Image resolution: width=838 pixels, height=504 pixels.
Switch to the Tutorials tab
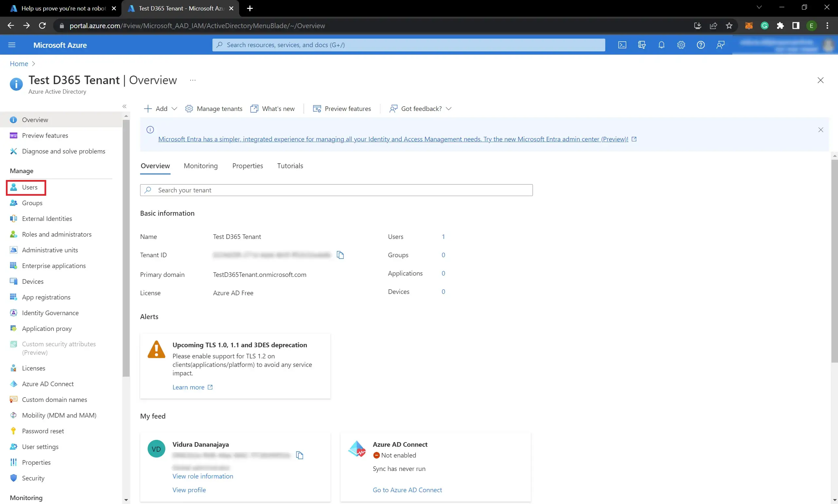[x=290, y=166]
